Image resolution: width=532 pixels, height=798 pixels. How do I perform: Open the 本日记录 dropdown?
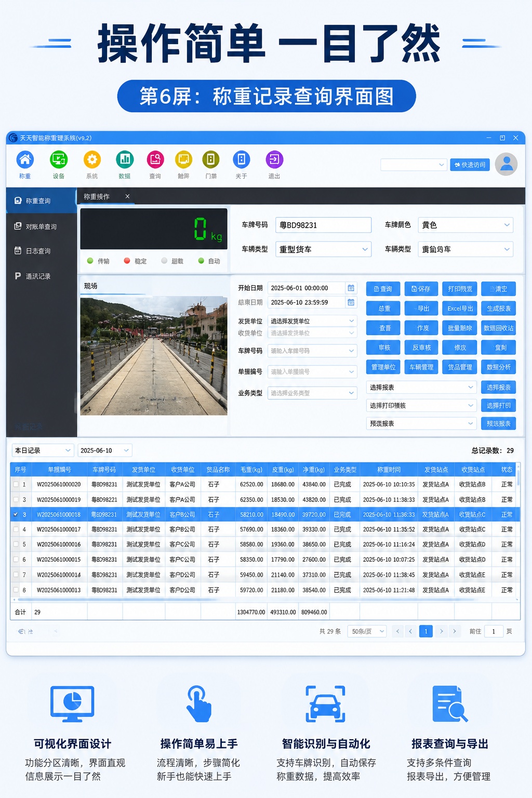pyautogui.click(x=43, y=450)
